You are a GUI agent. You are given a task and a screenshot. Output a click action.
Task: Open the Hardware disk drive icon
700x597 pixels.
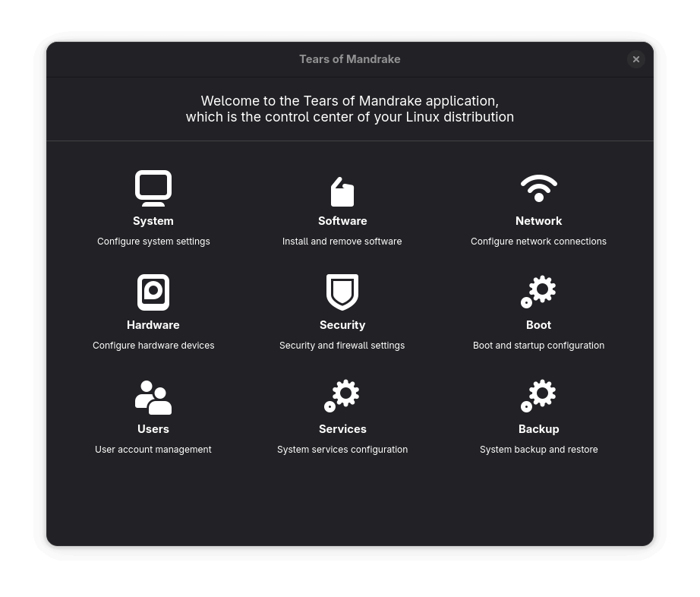point(153,292)
